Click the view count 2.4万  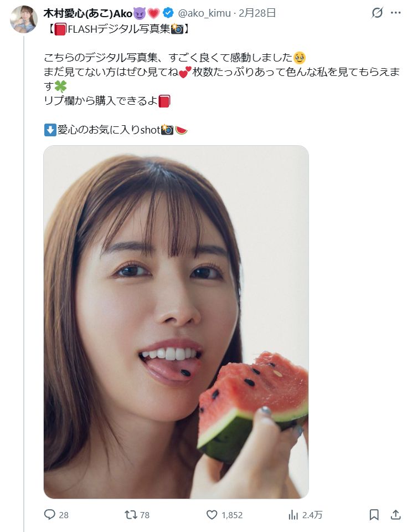(x=312, y=515)
